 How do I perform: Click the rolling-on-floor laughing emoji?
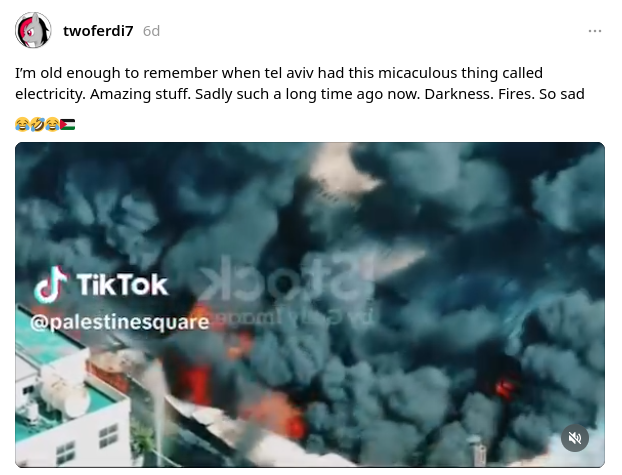point(37,125)
